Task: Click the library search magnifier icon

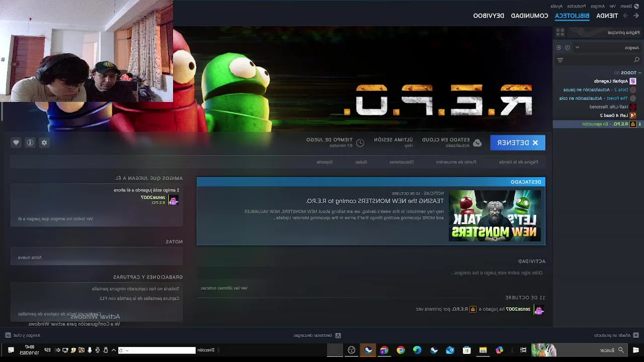Action: pyautogui.click(x=636, y=60)
